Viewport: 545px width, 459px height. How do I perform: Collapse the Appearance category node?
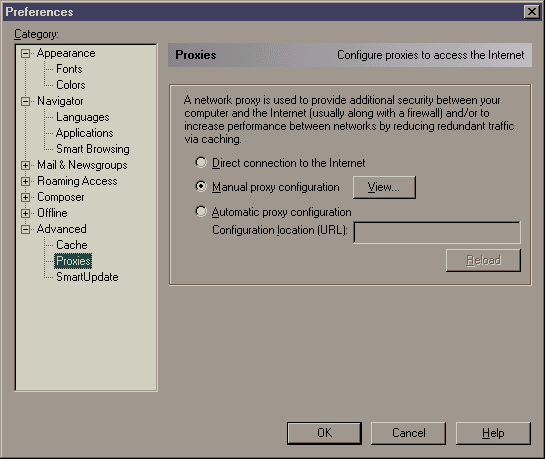(x=25, y=53)
